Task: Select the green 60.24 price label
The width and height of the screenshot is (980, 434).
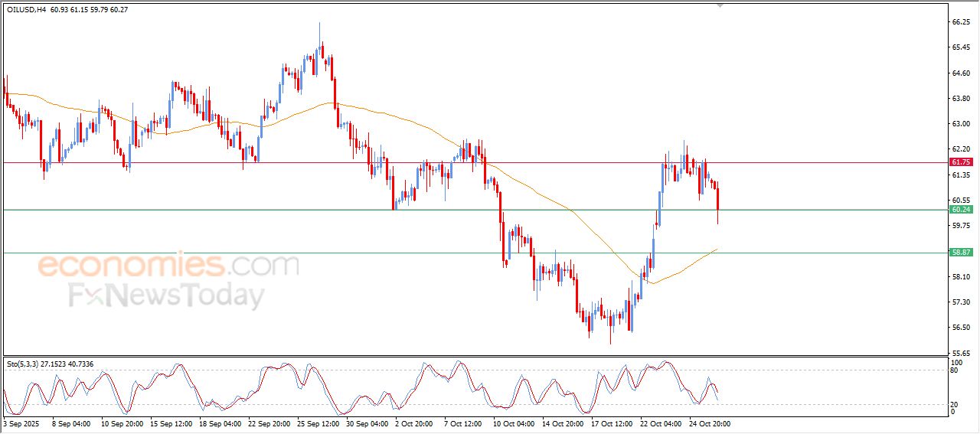Action: tap(960, 210)
